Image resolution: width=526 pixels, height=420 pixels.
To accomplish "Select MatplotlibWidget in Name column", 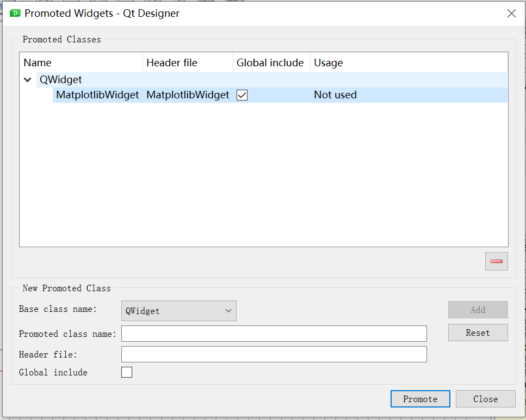I will [97, 95].
